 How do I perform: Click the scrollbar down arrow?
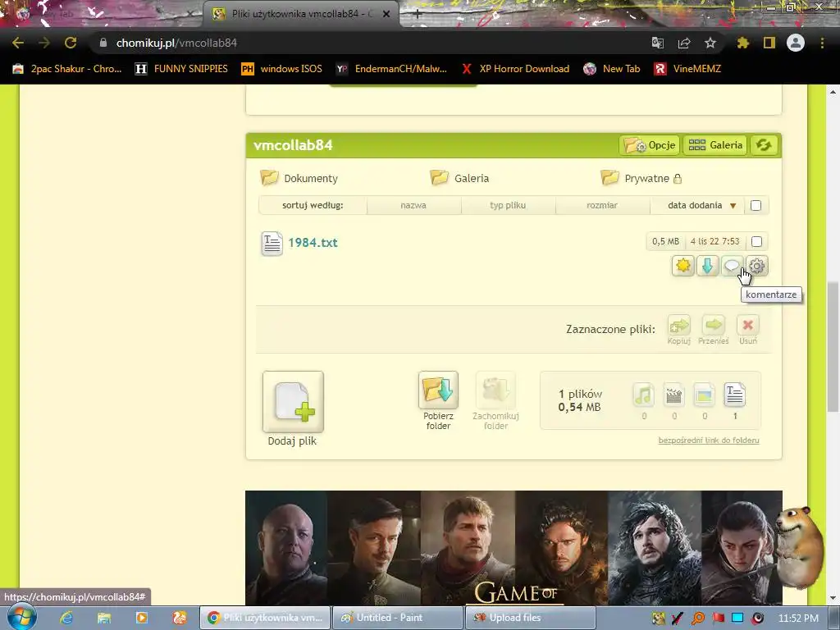(x=833, y=598)
